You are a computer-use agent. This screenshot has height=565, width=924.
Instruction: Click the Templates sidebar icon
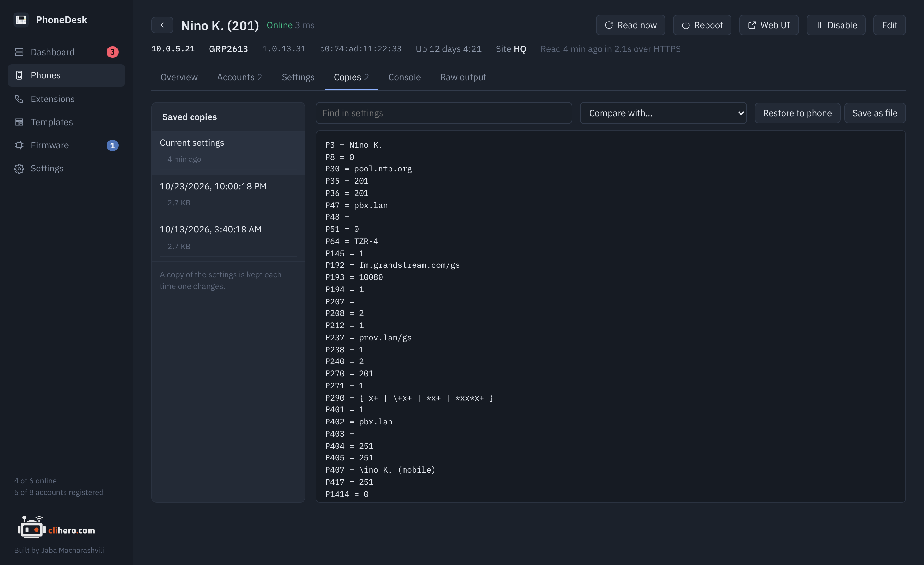(19, 122)
